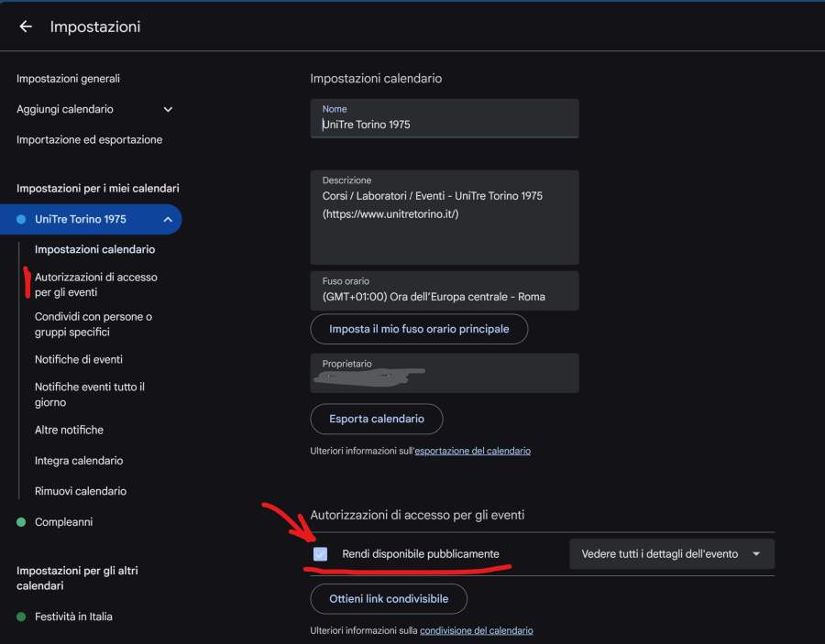Click the blue dot beside UniTre Torino 1975
The width and height of the screenshot is (825, 644).
21,220
